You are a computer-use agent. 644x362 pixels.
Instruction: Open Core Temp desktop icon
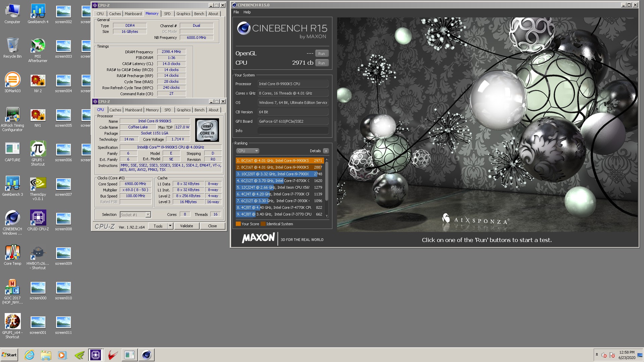(x=12, y=255)
